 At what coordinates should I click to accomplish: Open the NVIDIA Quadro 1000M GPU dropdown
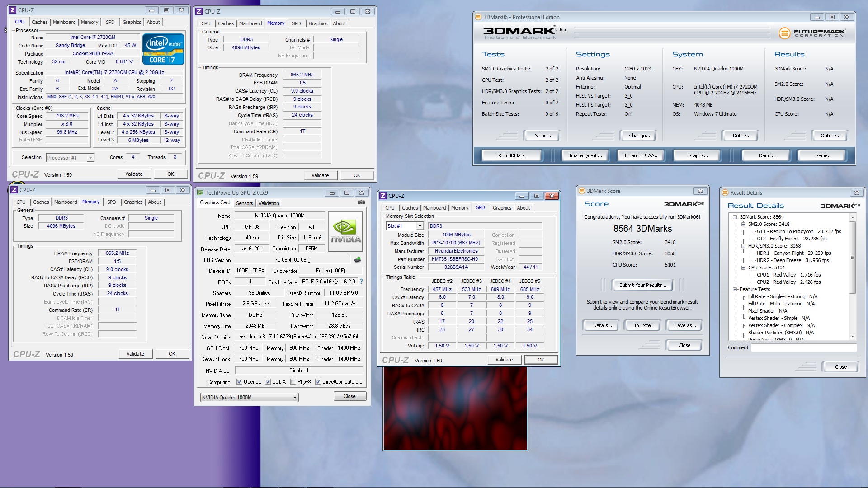tap(295, 398)
